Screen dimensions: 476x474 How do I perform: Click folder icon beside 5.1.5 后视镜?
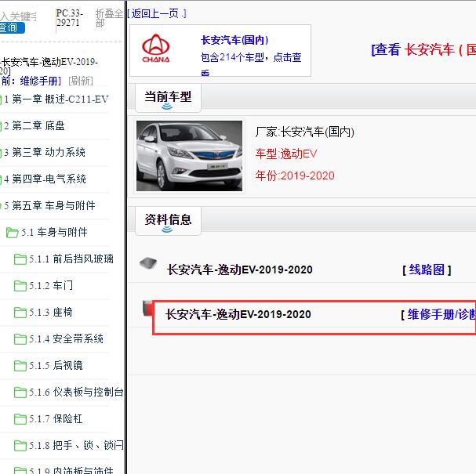point(20,366)
